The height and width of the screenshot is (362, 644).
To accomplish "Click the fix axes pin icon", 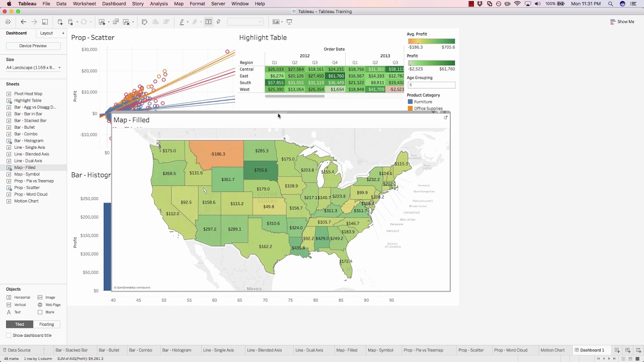I will [x=218, y=22].
